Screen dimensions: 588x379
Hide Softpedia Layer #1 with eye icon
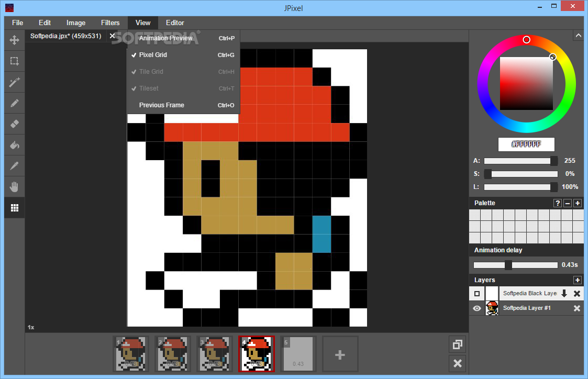(x=477, y=308)
